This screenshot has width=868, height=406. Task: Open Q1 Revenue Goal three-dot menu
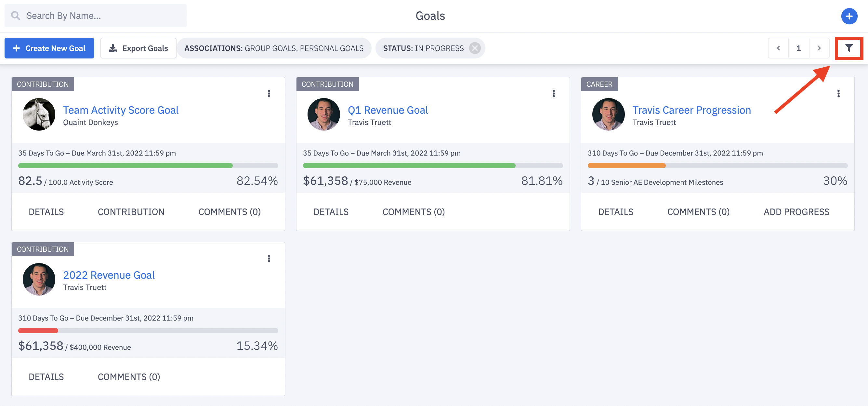coord(554,93)
